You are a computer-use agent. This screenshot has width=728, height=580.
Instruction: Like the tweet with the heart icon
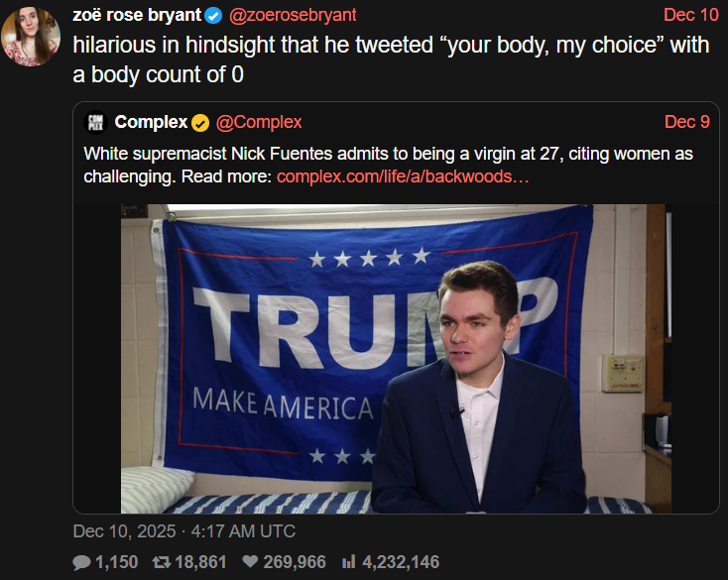click(250, 562)
